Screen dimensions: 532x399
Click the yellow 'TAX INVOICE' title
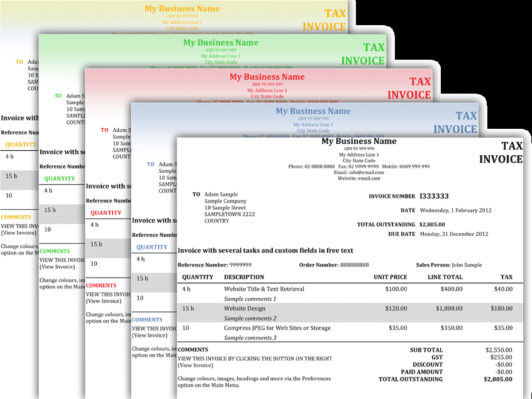tap(324, 20)
